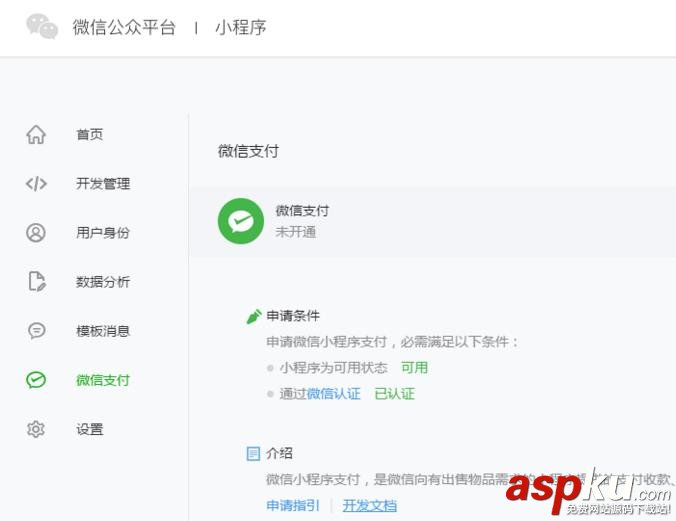The height and width of the screenshot is (521, 676).
Task: Click the green 已认证 status text
Action: [x=394, y=394]
